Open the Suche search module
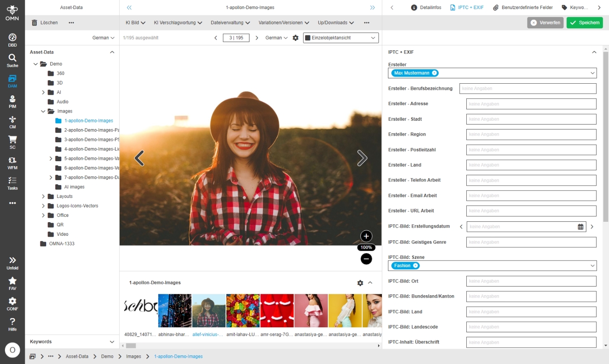Screen dimensions: 609x364 point(12,60)
